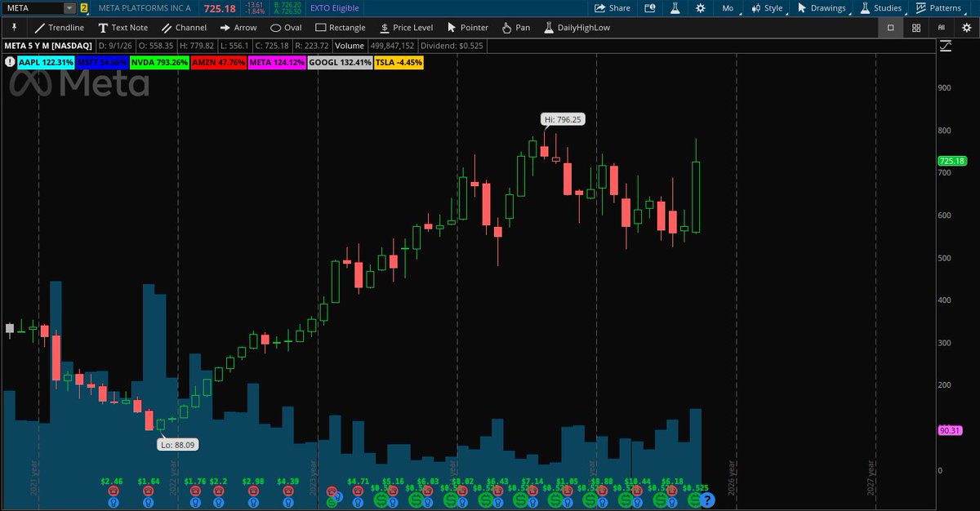Image resolution: width=980 pixels, height=511 pixels.
Task: Click the Hi: 796.25 price bubble
Action: coord(563,119)
